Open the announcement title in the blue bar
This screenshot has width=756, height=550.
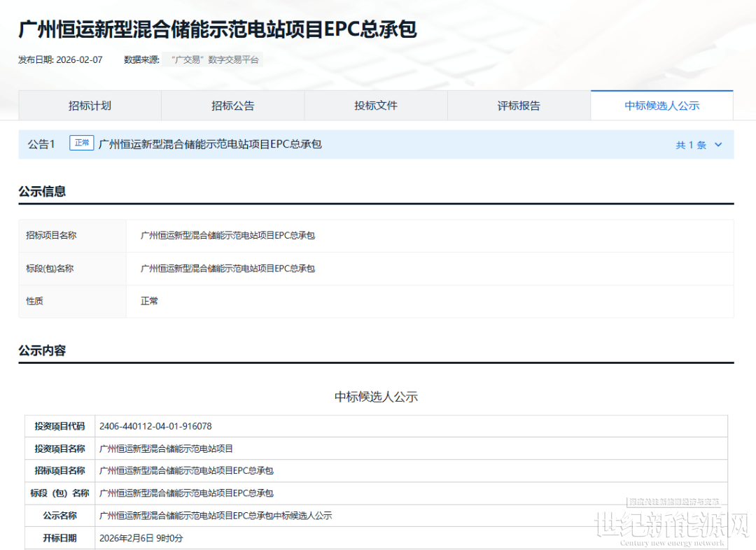(x=210, y=144)
